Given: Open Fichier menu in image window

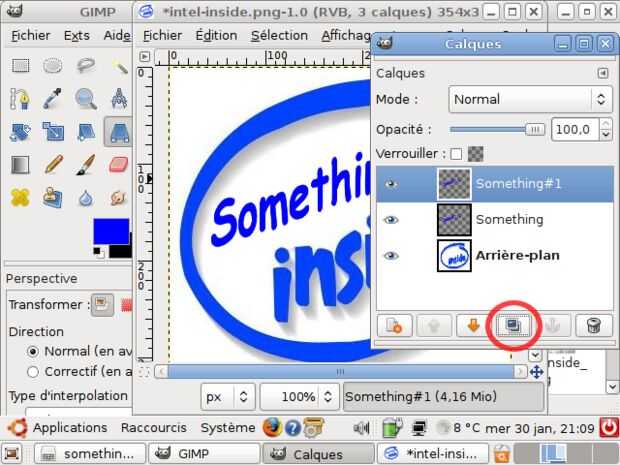Looking at the screenshot, I should [x=162, y=36].
